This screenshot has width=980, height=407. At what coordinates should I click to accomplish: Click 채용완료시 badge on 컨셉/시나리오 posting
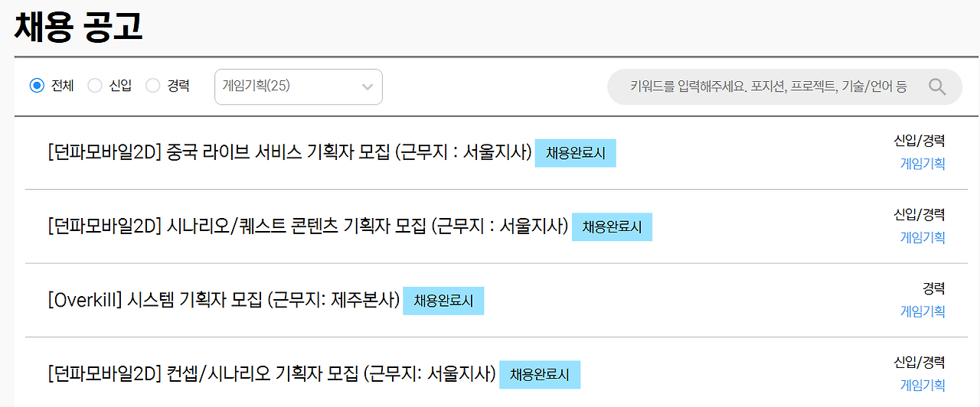pyautogui.click(x=540, y=375)
